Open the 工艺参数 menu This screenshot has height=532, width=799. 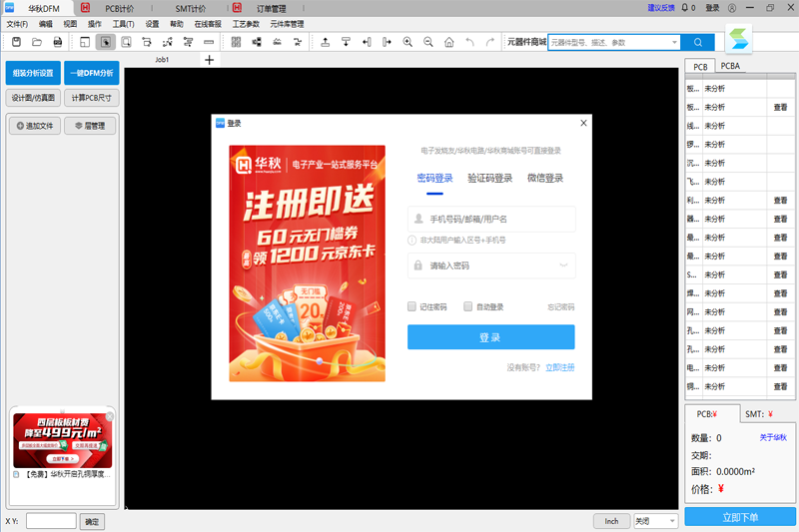coord(246,24)
